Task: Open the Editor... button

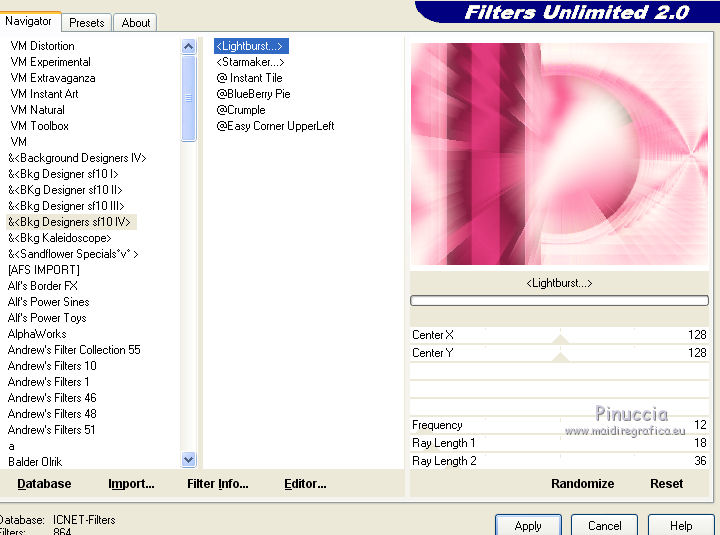Action: pos(305,484)
